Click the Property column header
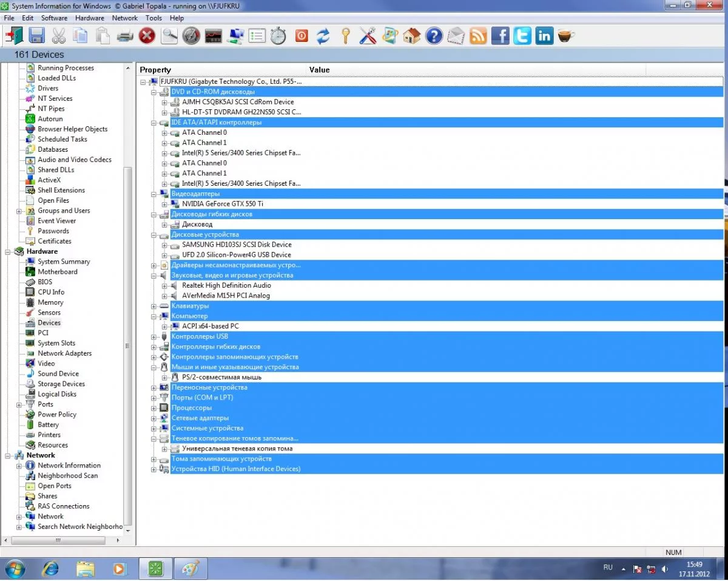Image resolution: width=728 pixels, height=581 pixels. [155, 70]
